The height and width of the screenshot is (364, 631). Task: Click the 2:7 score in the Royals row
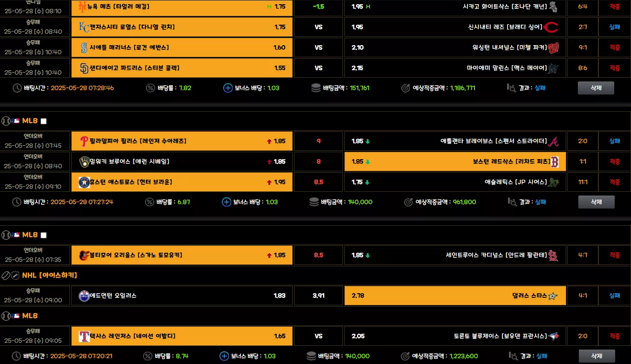[x=583, y=27]
